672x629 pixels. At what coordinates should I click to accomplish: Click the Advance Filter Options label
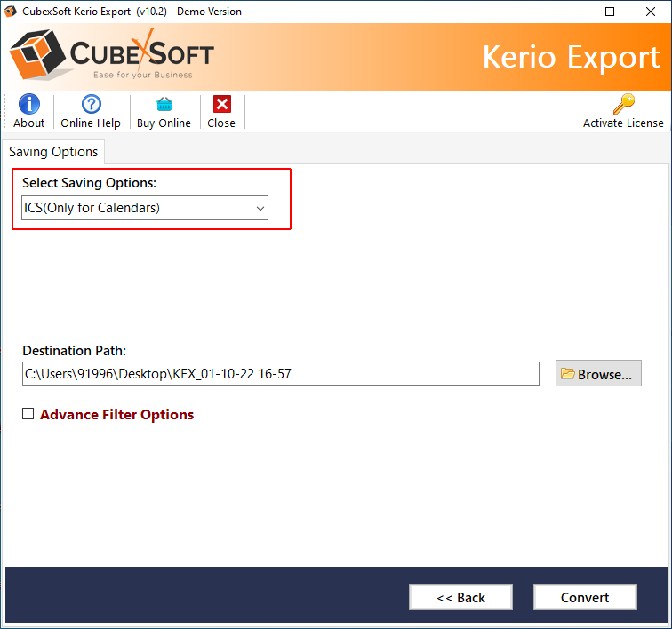[x=117, y=415]
